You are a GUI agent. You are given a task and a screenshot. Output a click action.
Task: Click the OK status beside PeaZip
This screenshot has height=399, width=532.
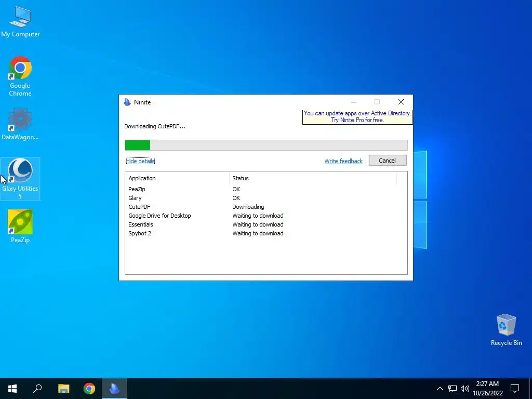click(236, 189)
